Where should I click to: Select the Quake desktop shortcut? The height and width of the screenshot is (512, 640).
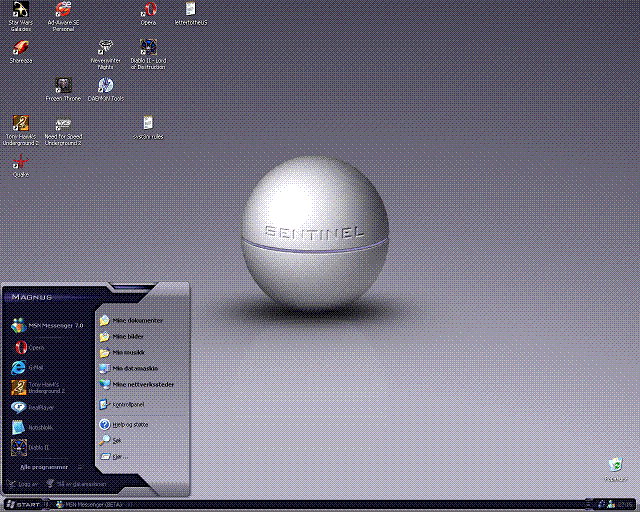(20, 166)
